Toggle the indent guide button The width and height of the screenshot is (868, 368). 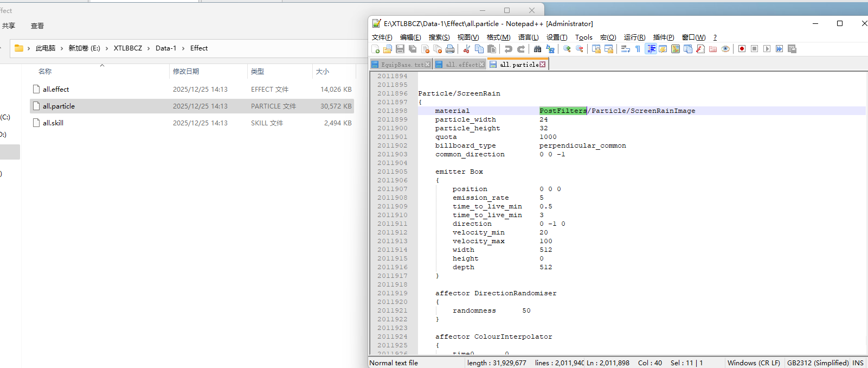[x=651, y=49]
